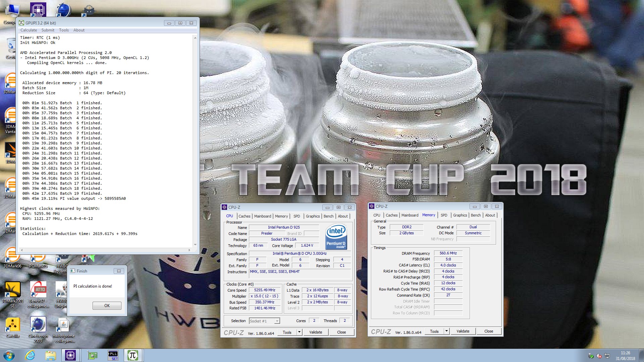Click OK in the Finish dialog

tap(107, 306)
